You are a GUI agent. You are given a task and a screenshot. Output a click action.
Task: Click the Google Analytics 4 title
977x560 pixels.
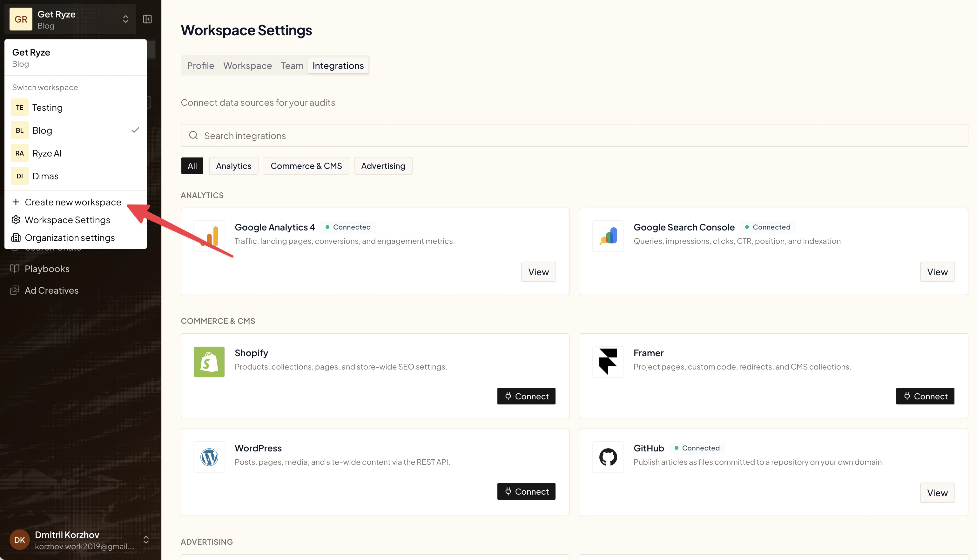(275, 227)
